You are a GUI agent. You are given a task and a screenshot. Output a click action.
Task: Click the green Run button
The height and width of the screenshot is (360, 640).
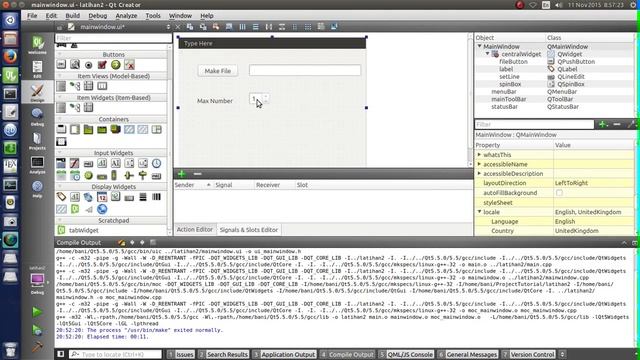(37, 312)
